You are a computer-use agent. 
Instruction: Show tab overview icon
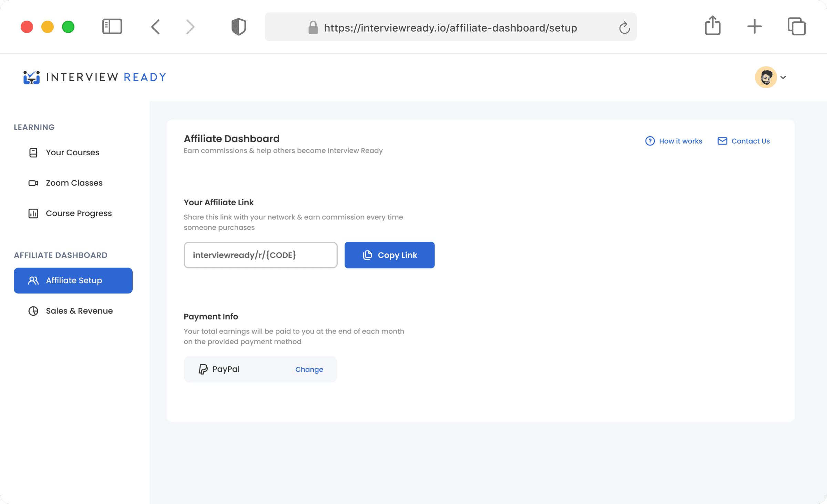[x=796, y=27]
